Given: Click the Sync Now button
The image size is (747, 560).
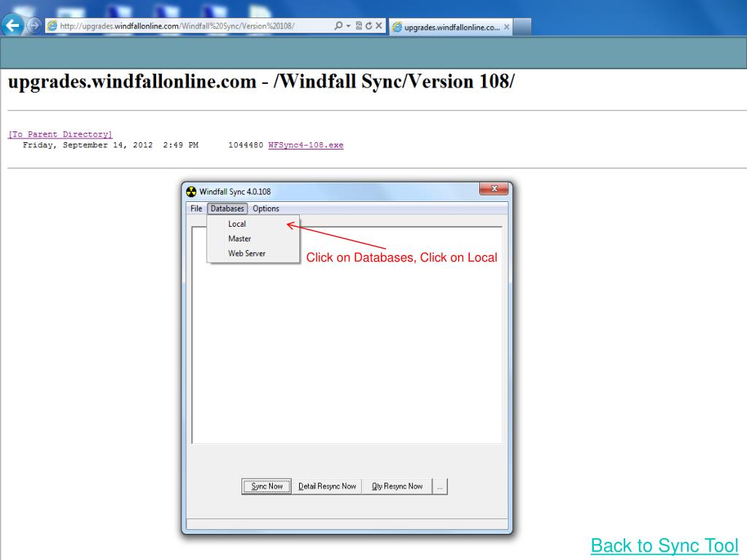Looking at the screenshot, I should (267, 486).
